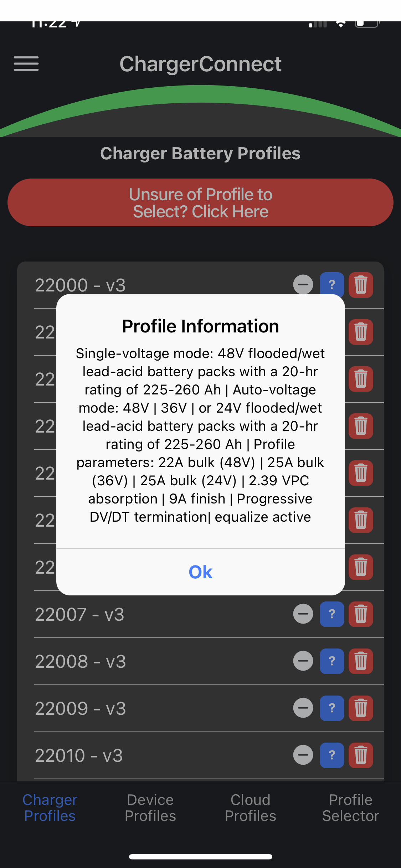Toggle the minus circle for 22000 - v3

point(303,284)
